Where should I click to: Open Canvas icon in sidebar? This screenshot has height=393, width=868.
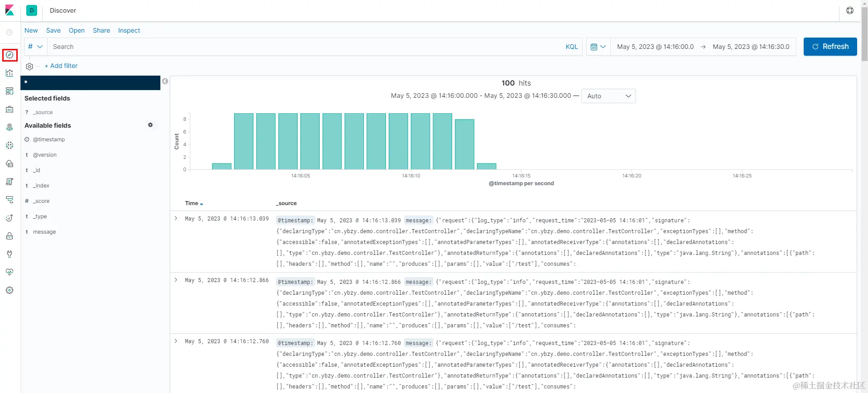(10, 109)
